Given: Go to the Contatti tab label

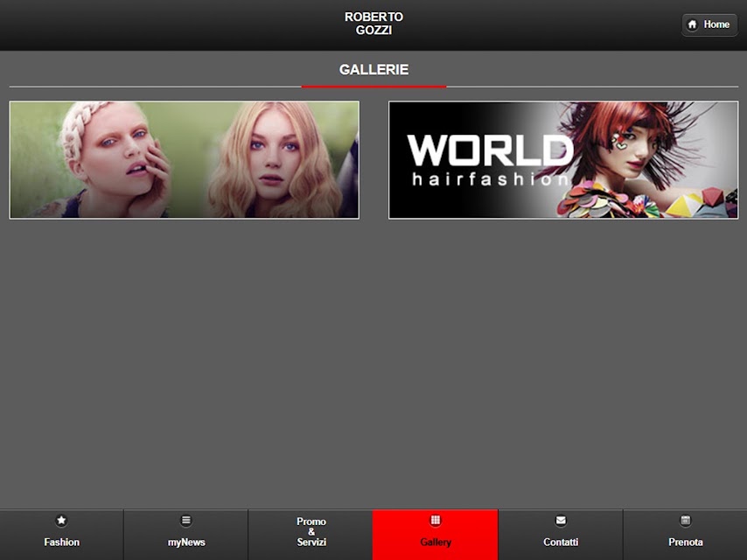Looking at the screenshot, I should pyautogui.click(x=561, y=542).
